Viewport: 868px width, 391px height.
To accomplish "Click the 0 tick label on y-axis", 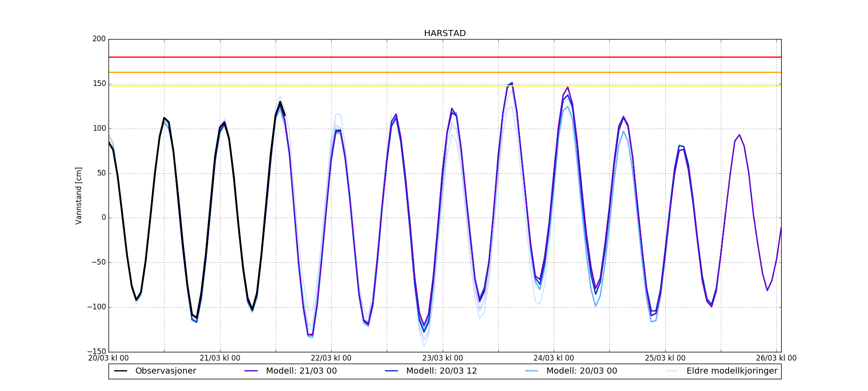I will coord(103,218).
